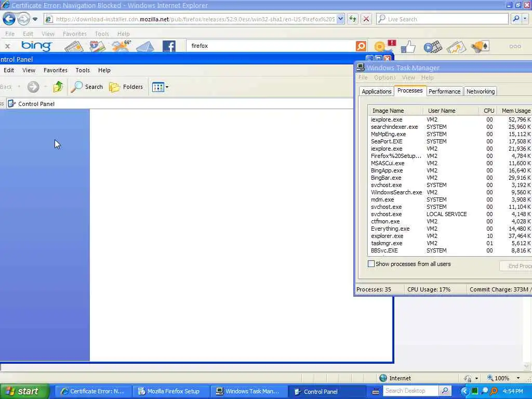532x399 pixels.
Task: Select the Processes tab in Task Manager
Action: pyautogui.click(x=410, y=90)
